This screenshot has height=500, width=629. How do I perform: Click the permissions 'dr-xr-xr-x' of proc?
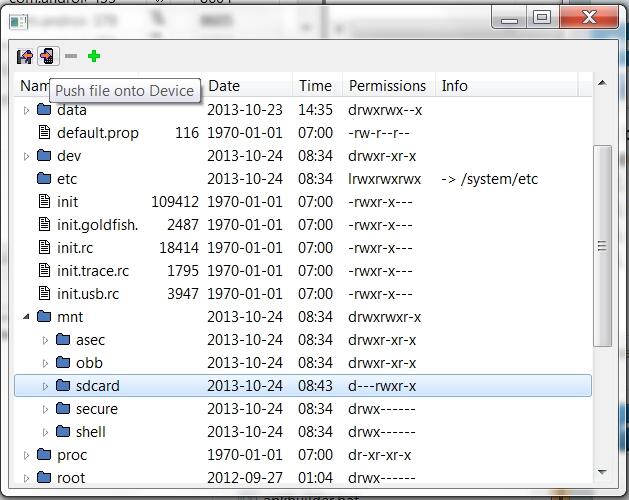[379, 455]
